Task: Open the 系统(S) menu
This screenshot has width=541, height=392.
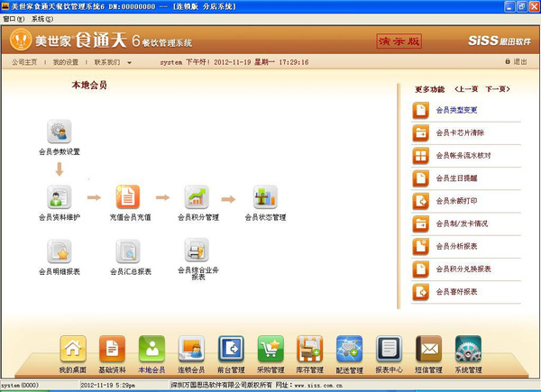Action: click(42, 19)
